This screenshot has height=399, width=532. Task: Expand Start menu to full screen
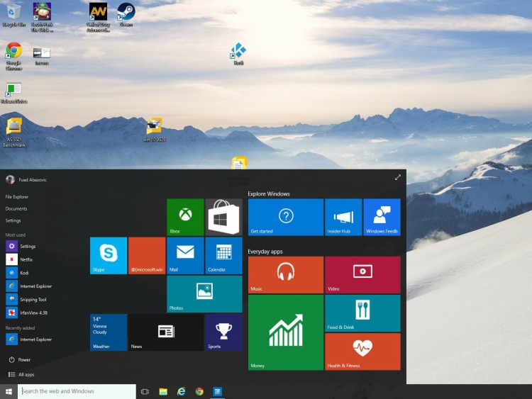[398, 177]
